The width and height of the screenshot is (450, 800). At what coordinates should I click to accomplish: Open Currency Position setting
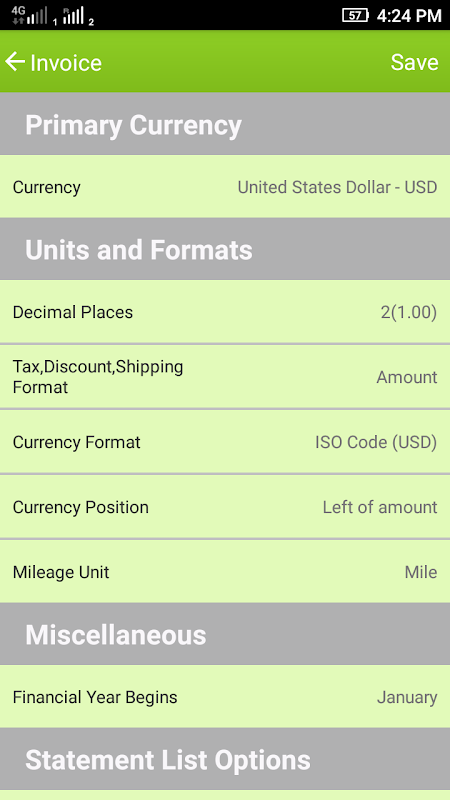pos(225,507)
